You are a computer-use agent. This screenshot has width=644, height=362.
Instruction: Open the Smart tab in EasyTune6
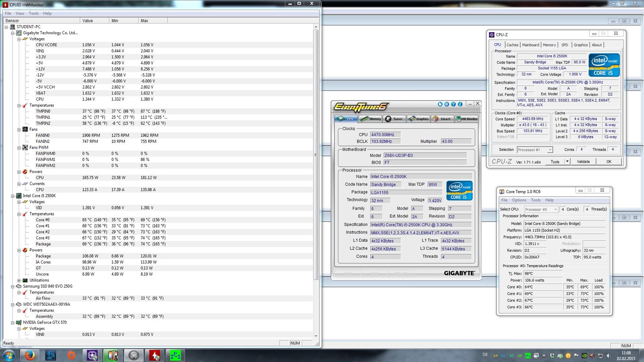pos(442,119)
